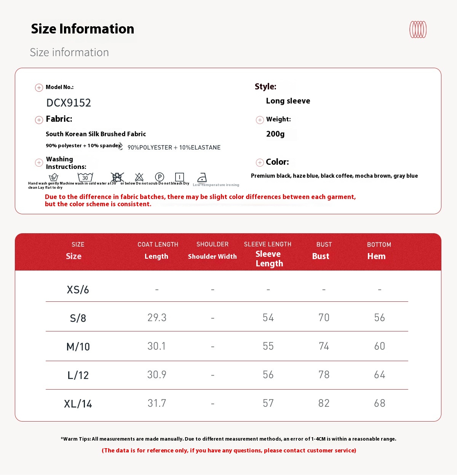Viewport: 457px width, 476px height.
Task: Click the plus icon beside Model No.
Action: pyautogui.click(x=39, y=88)
